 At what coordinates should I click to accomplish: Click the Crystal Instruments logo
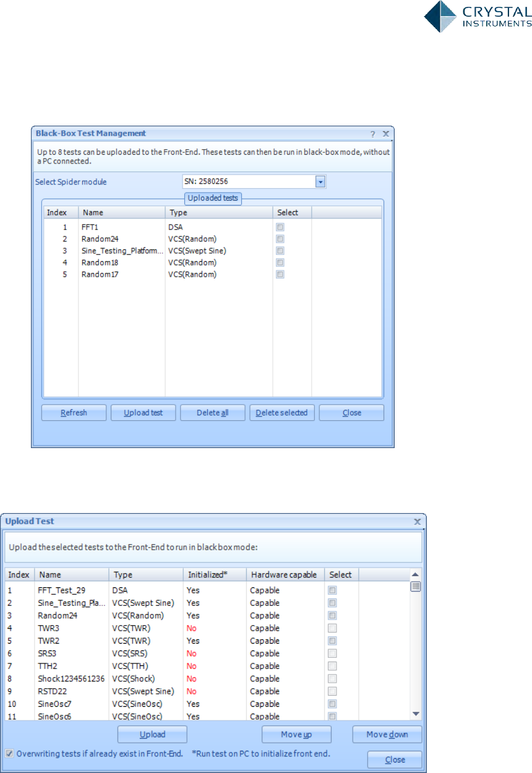(x=478, y=17)
